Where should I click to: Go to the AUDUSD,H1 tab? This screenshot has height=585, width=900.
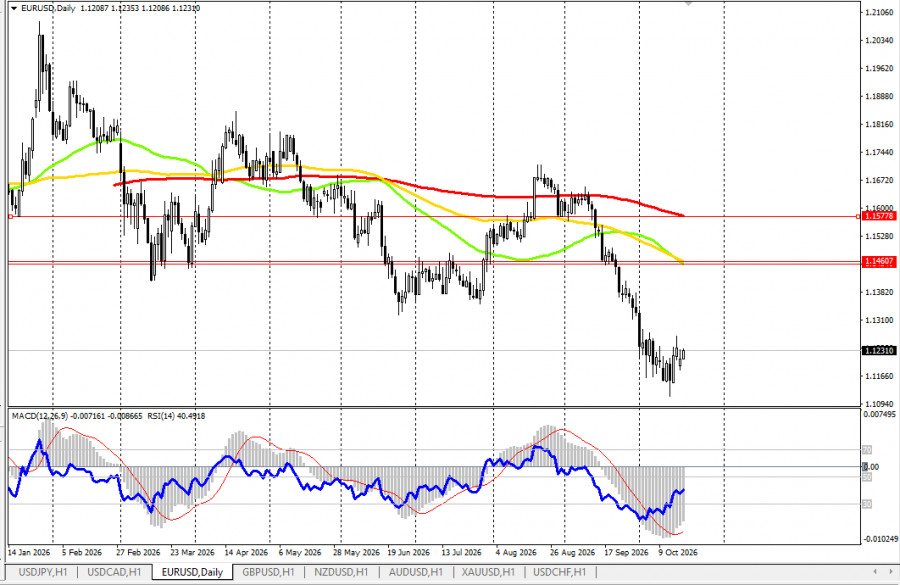click(416, 572)
